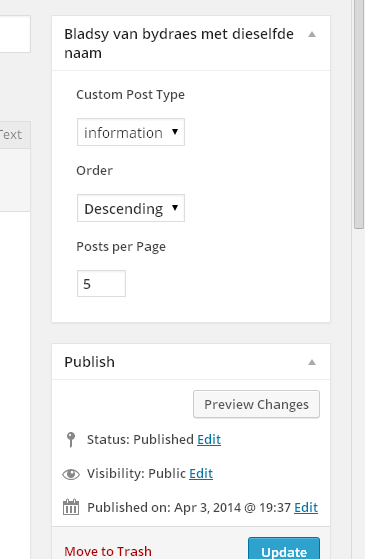
Task: Click the 'Custom Post Type' label
Action: tap(130, 95)
